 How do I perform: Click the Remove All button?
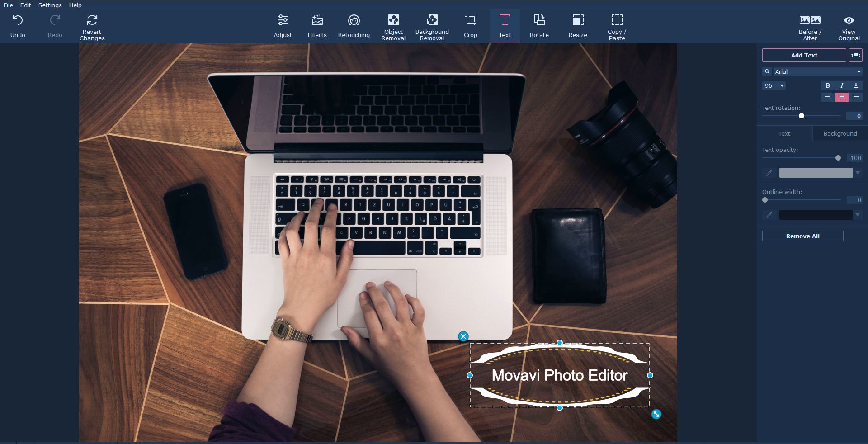click(x=802, y=236)
